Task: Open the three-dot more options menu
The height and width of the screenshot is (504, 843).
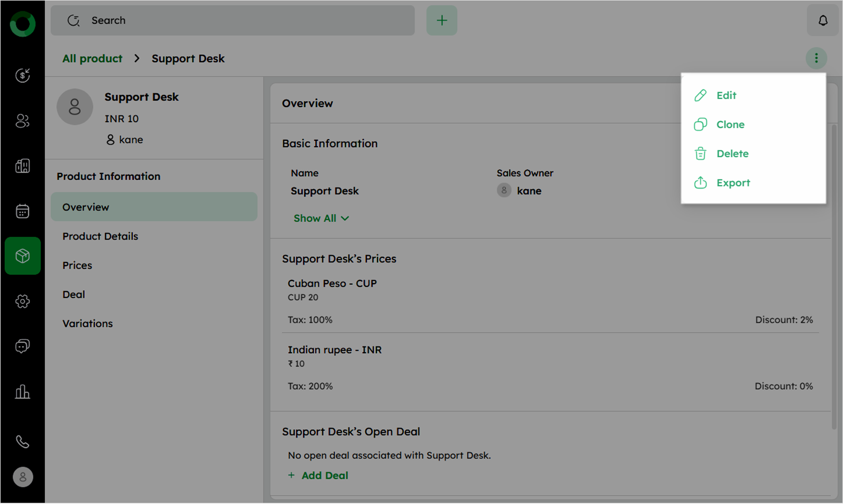Action: pyautogui.click(x=816, y=58)
